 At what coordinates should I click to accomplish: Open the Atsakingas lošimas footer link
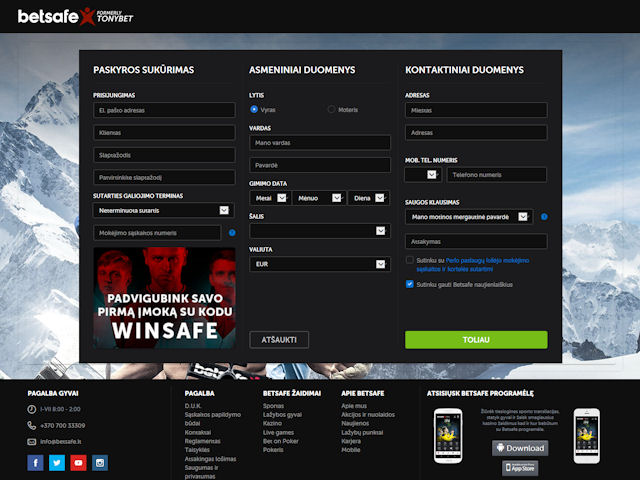(x=210, y=459)
